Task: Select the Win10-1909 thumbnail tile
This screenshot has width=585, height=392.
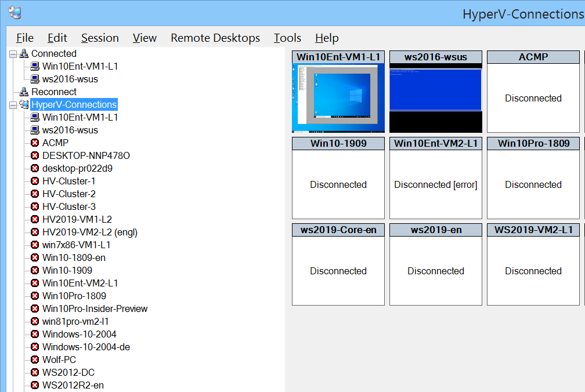Action: (x=338, y=178)
